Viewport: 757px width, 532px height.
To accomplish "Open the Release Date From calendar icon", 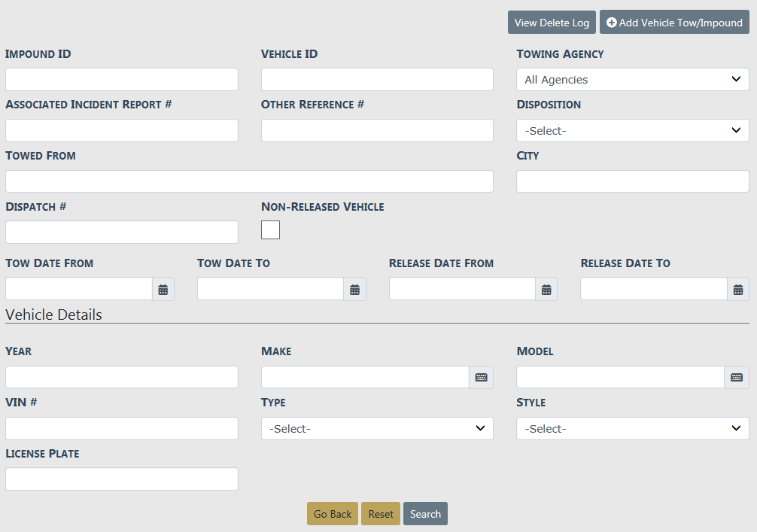I will (547, 290).
